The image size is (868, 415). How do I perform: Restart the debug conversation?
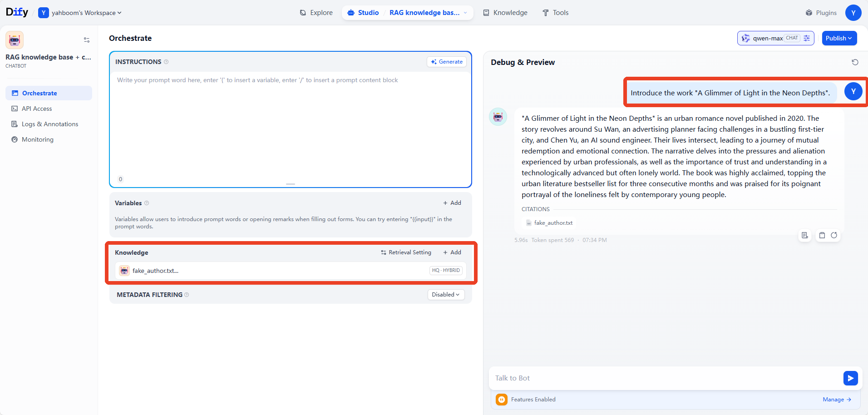coord(855,62)
